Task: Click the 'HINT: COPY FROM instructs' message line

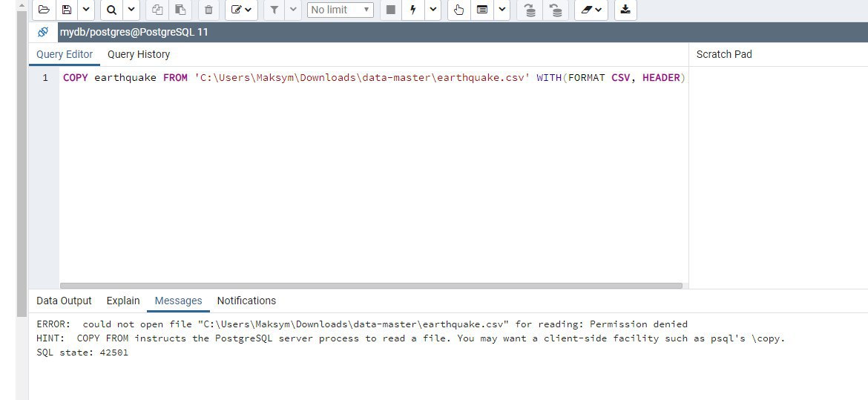Action: point(411,338)
